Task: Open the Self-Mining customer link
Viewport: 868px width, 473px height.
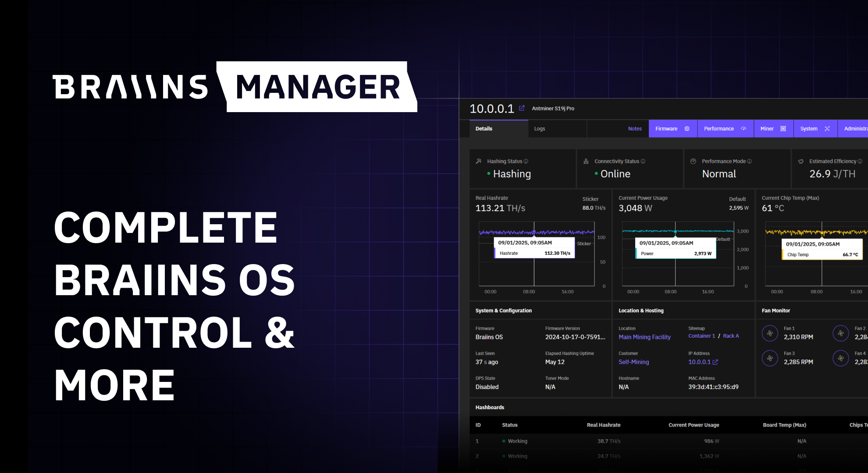Action: coord(633,362)
